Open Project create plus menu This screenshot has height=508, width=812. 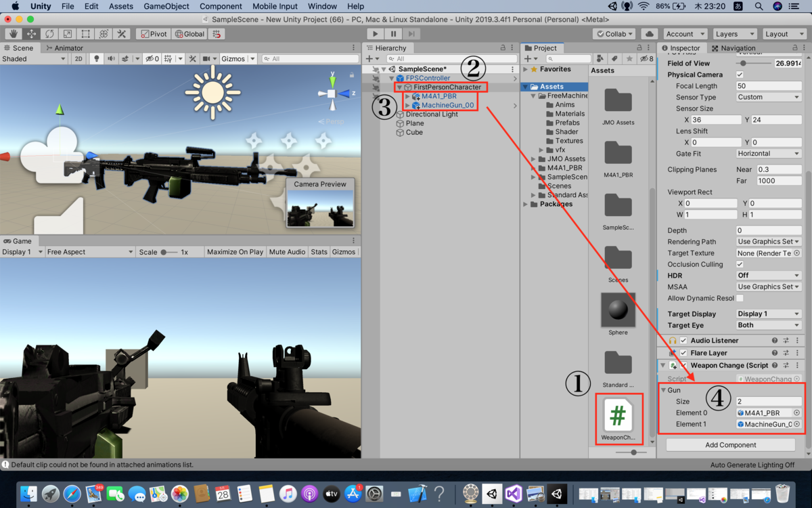coord(531,59)
